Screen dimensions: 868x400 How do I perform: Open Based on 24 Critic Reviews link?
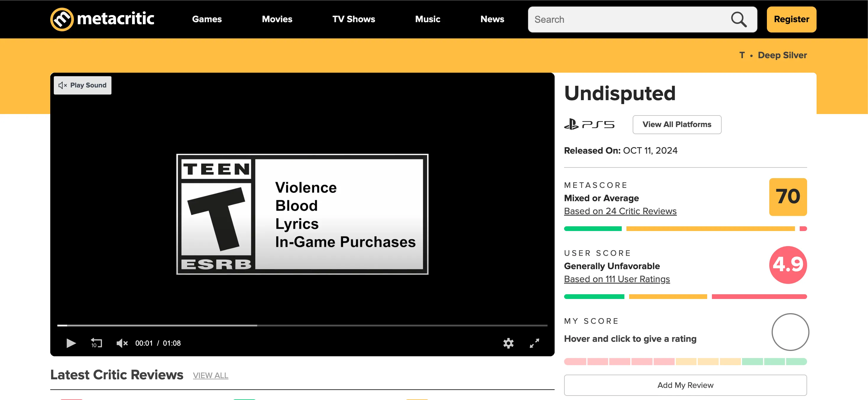coord(620,211)
